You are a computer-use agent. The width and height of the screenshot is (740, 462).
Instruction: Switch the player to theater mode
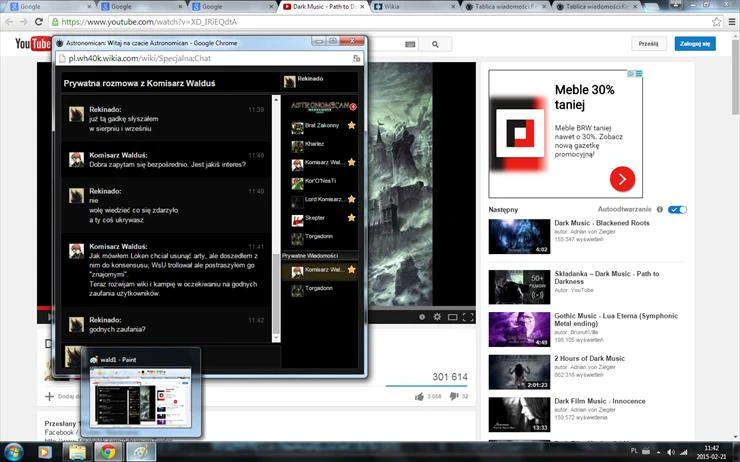coord(453,317)
